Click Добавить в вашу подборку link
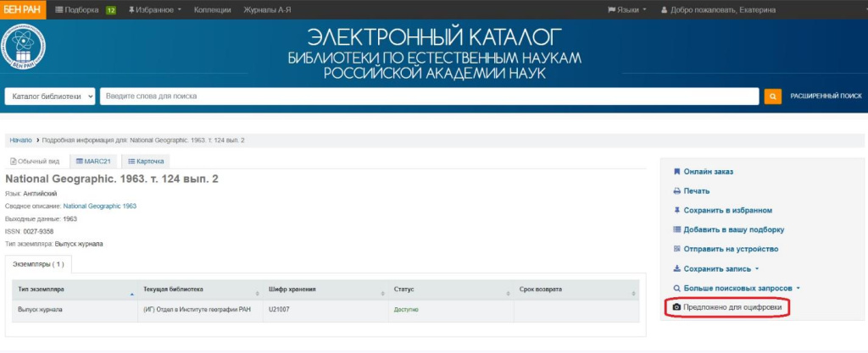 click(x=733, y=229)
